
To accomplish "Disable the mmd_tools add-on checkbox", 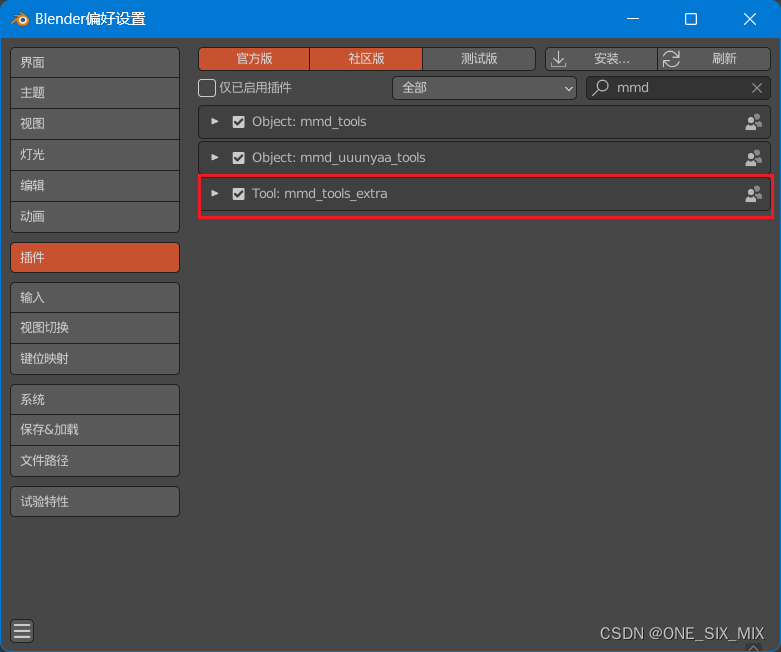I will 239,122.
